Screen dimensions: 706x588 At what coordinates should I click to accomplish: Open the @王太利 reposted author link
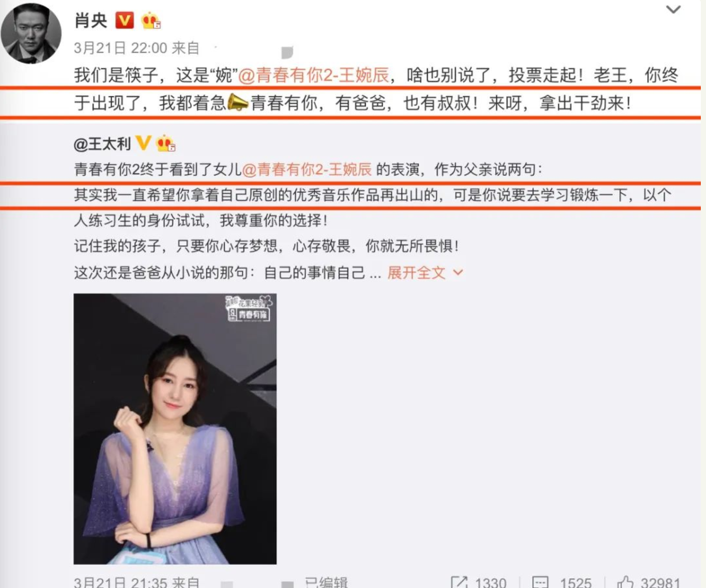pyautogui.click(x=102, y=144)
